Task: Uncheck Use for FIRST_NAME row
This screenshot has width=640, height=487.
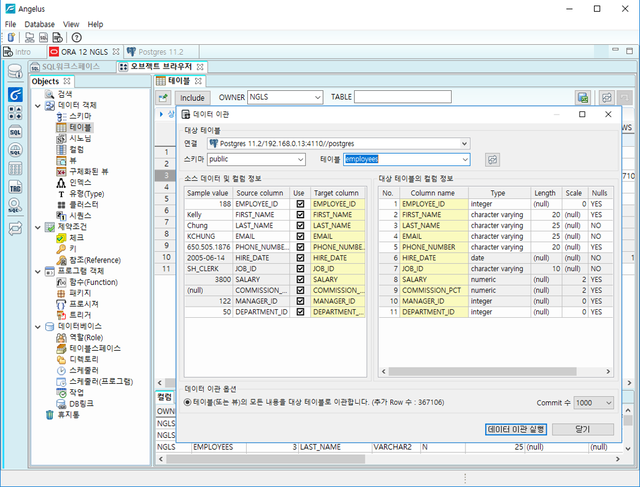Action: point(300,215)
